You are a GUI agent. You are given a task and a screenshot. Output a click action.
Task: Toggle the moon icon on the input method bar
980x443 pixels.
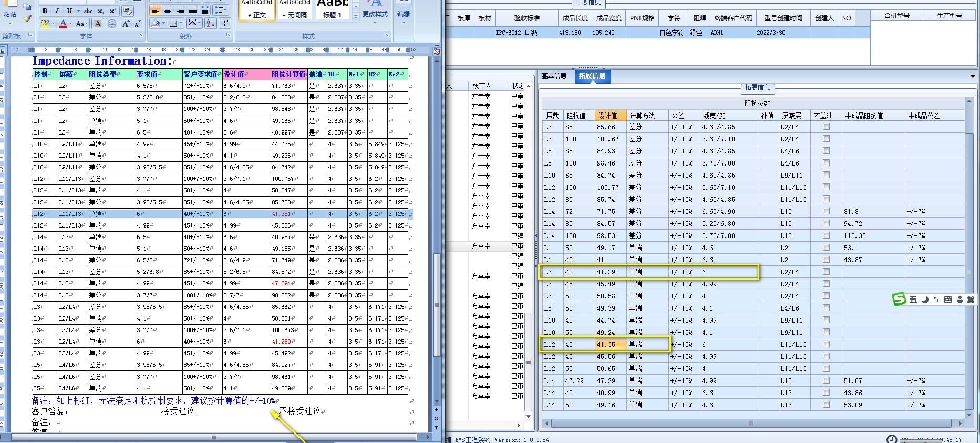pos(925,300)
